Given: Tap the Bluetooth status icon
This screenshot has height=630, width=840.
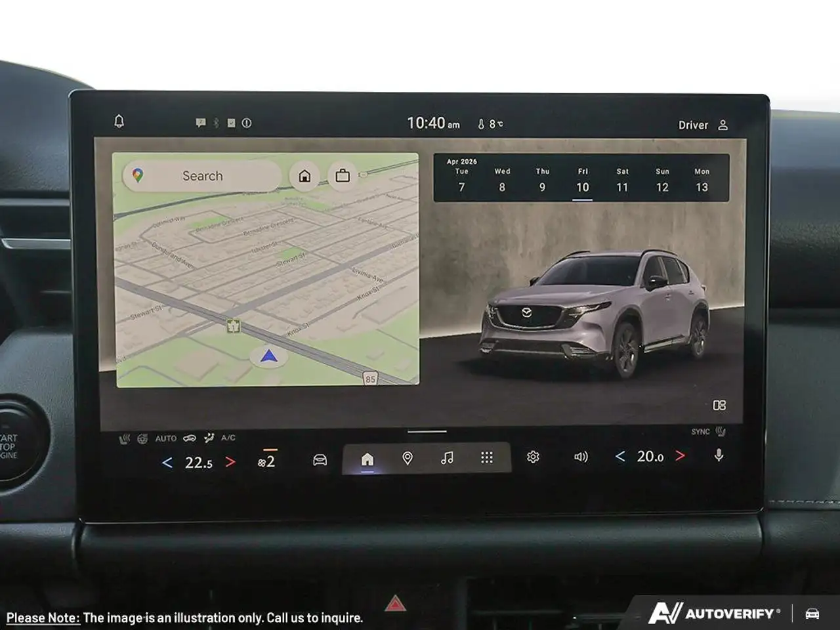Looking at the screenshot, I should pyautogui.click(x=216, y=123).
